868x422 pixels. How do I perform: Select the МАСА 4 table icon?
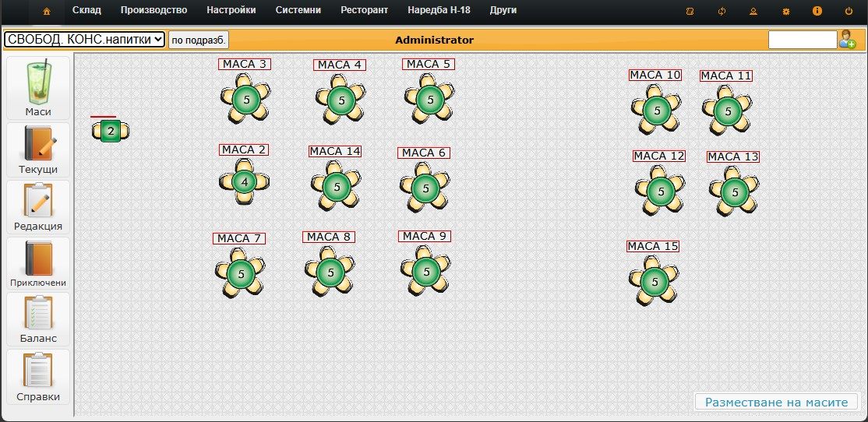(341, 100)
